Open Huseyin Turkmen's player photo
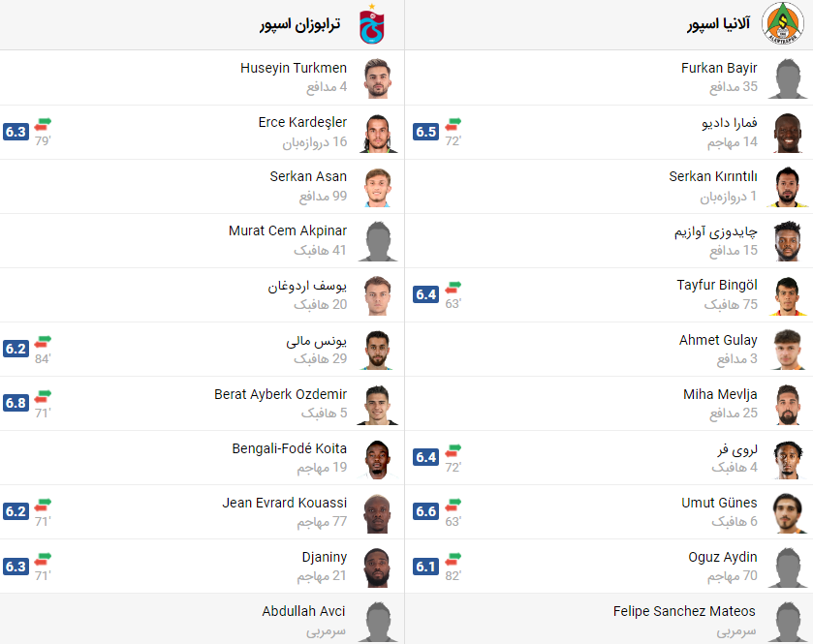The width and height of the screenshot is (813, 644). point(378,78)
